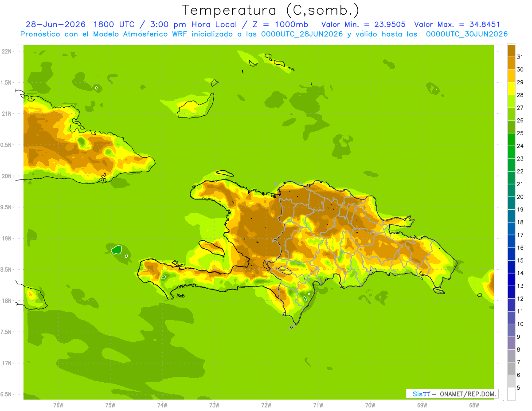
Task: Click the "1800 UTC" time label
Action: coord(114,24)
